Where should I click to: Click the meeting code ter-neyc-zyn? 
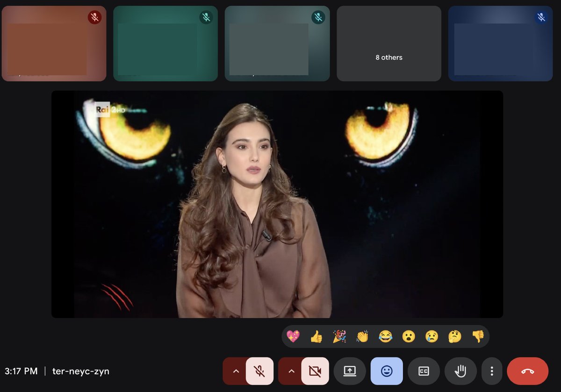[81, 371]
